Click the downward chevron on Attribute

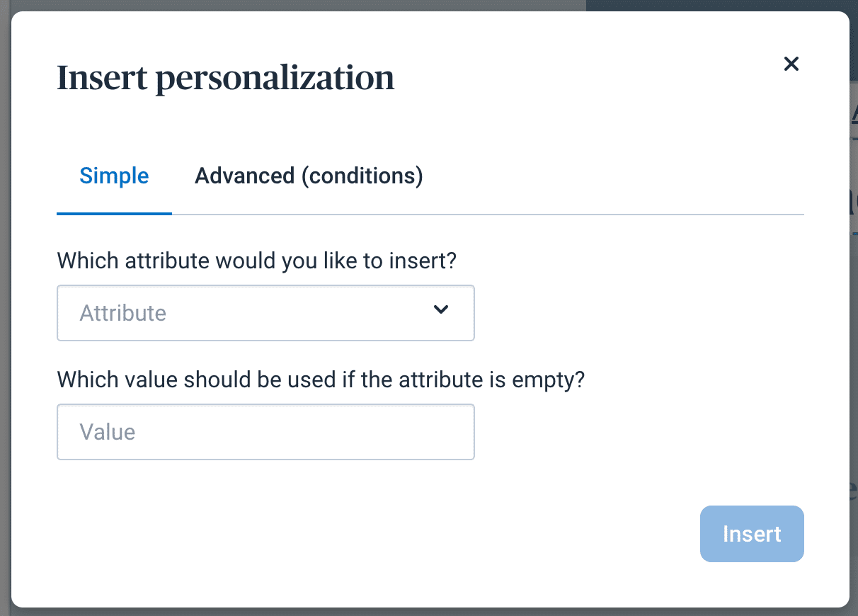click(440, 310)
